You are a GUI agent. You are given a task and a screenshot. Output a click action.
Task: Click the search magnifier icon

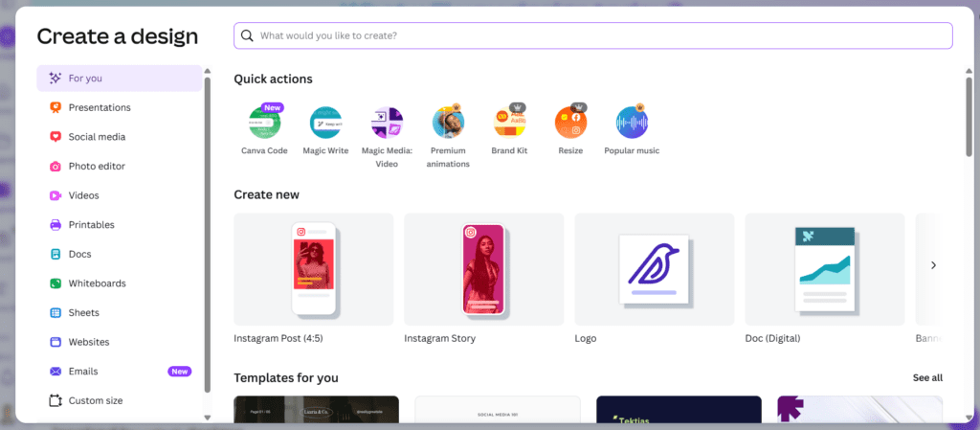tap(247, 35)
